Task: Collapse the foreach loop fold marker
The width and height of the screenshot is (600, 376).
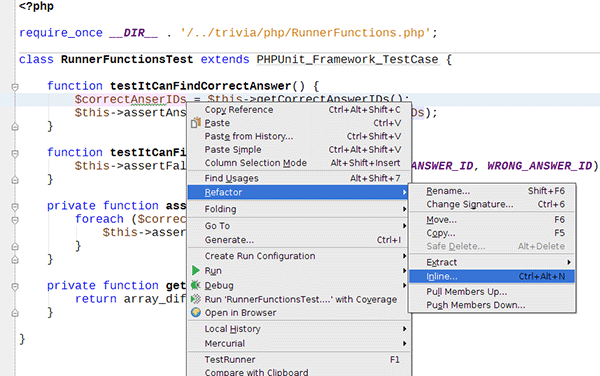Action: 15,220
